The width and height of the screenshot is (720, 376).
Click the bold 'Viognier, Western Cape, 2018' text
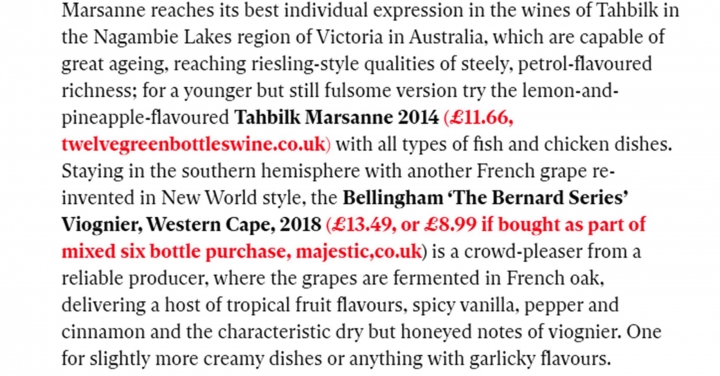[191, 225]
